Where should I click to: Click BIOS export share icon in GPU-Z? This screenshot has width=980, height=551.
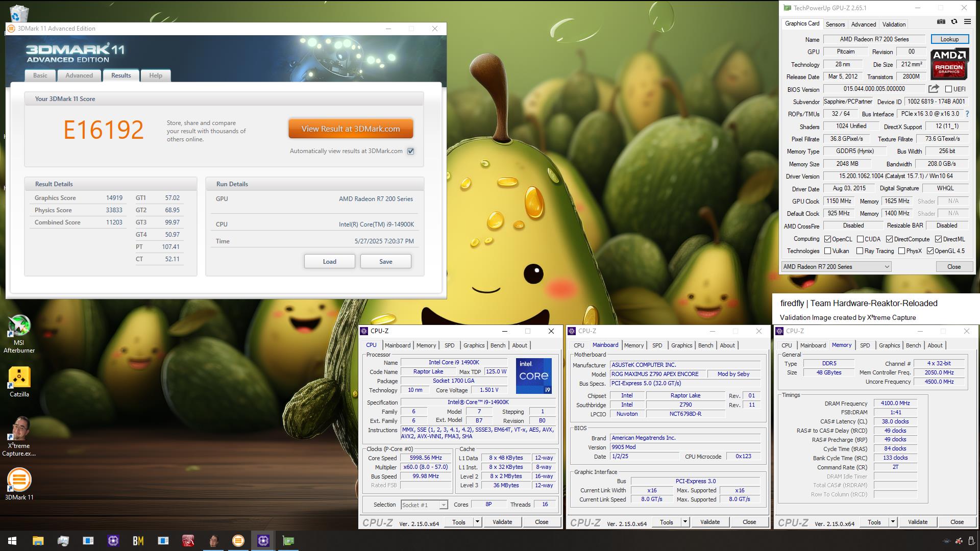click(x=934, y=89)
